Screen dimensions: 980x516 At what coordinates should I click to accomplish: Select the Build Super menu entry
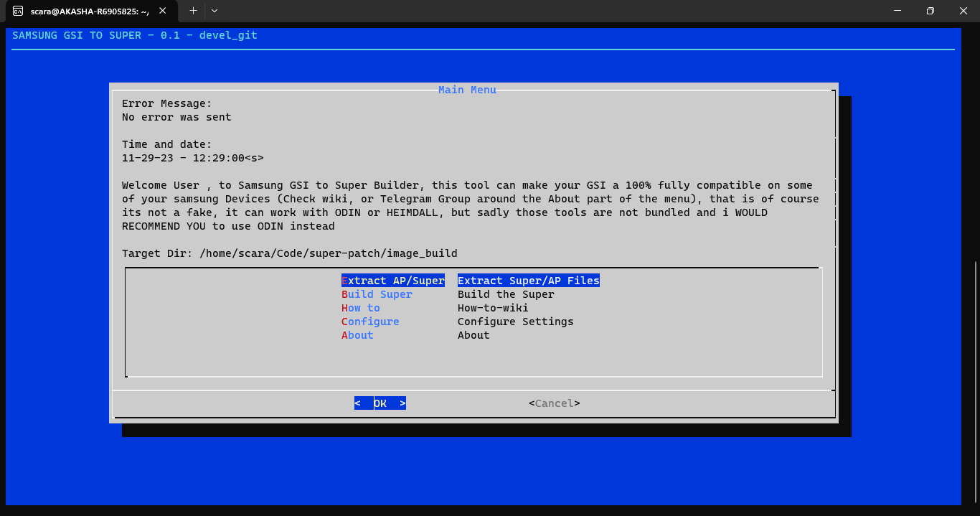[377, 294]
